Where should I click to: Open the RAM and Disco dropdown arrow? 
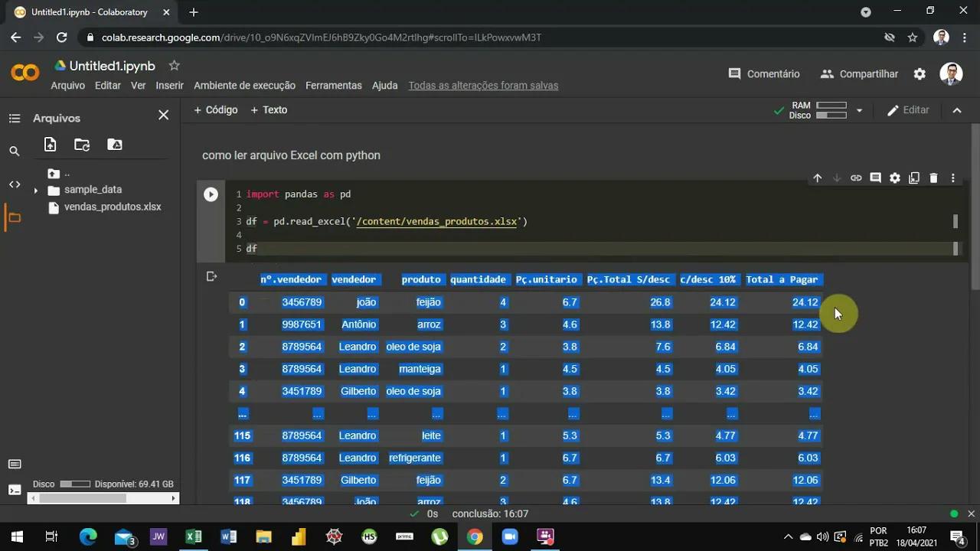pos(859,110)
